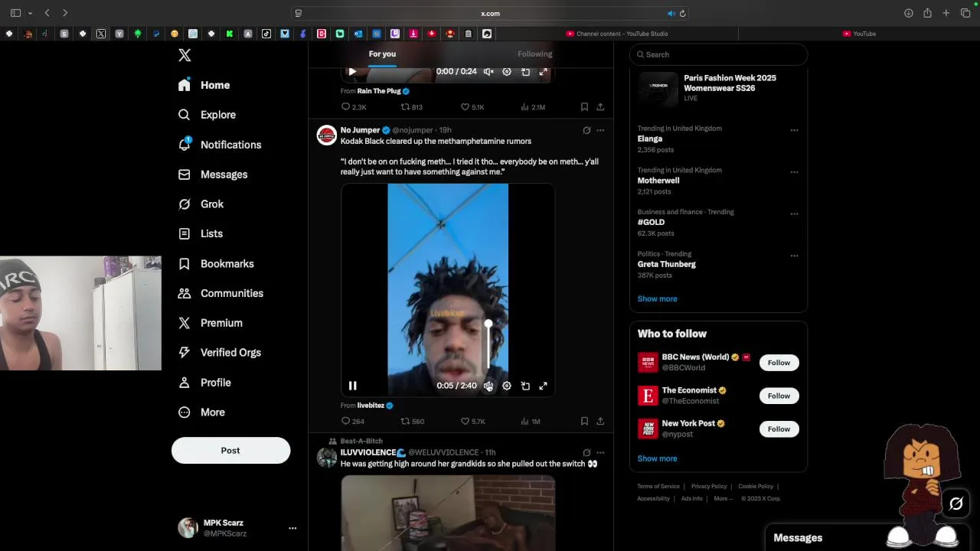This screenshot has height=551, width=980.
Task: Open more options for Greta Thunberg trend
Action: coord(794,256)
